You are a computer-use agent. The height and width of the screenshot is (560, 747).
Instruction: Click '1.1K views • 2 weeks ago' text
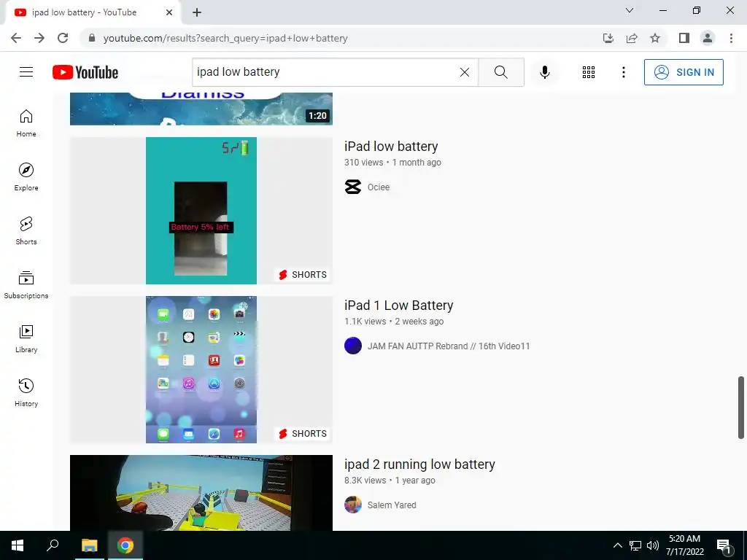click(393, 322)
